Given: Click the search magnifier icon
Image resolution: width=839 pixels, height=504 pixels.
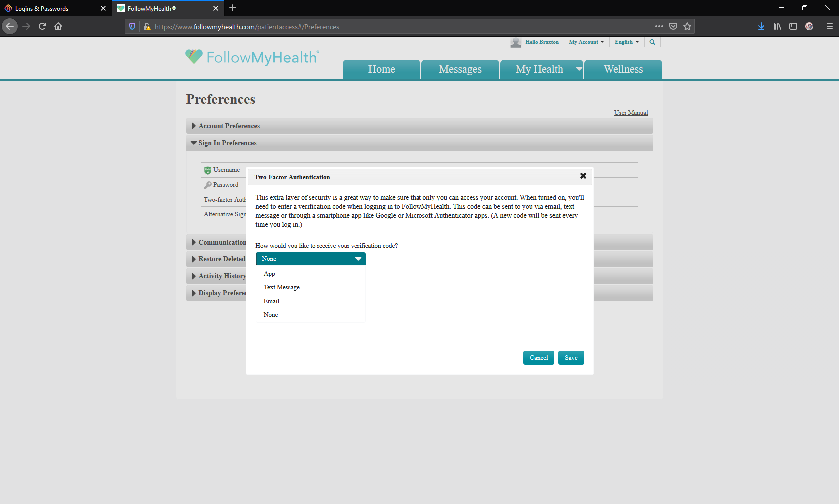Looking at the screenshot, I should point(652,42).
